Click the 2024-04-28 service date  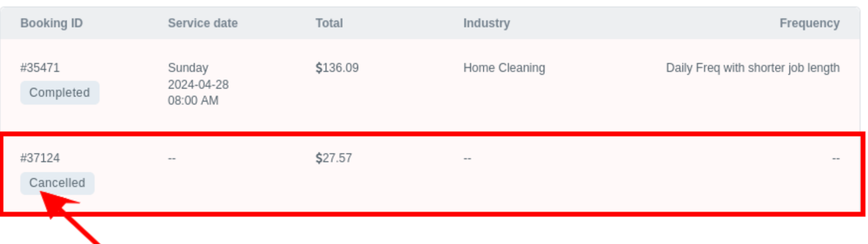click(x=198, y=85)
